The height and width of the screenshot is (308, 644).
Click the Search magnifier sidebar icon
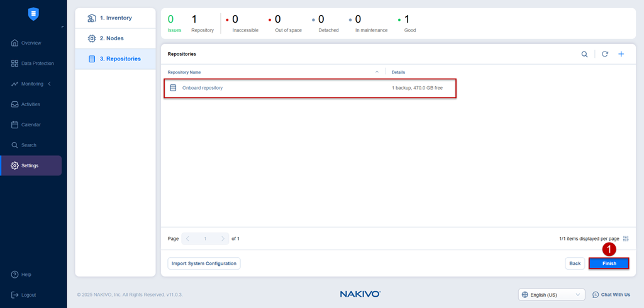pos(15,145)
